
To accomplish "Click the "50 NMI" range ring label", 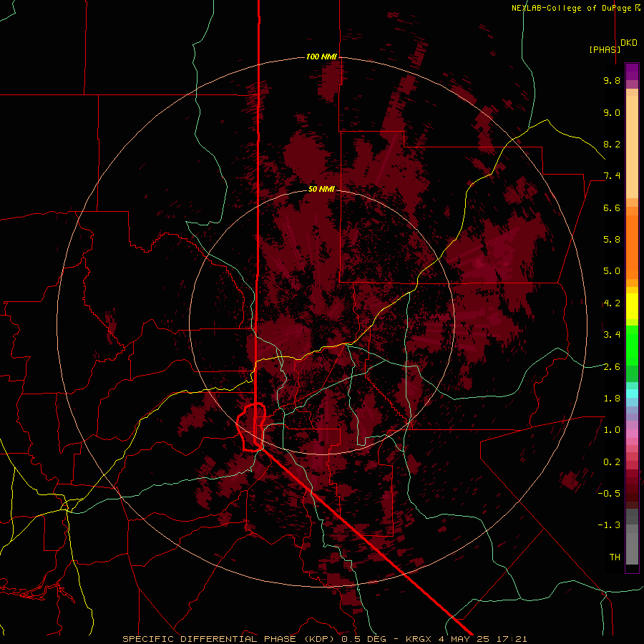I will coord(321,189).
